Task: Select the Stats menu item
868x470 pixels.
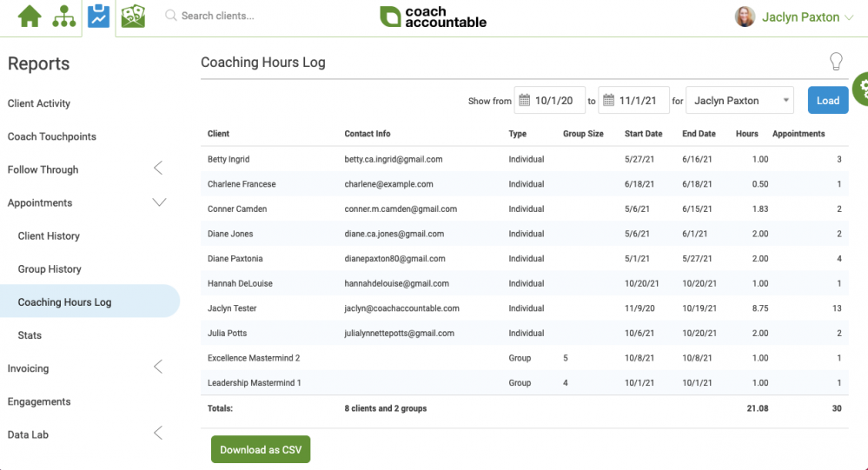Action: [30, 335]
